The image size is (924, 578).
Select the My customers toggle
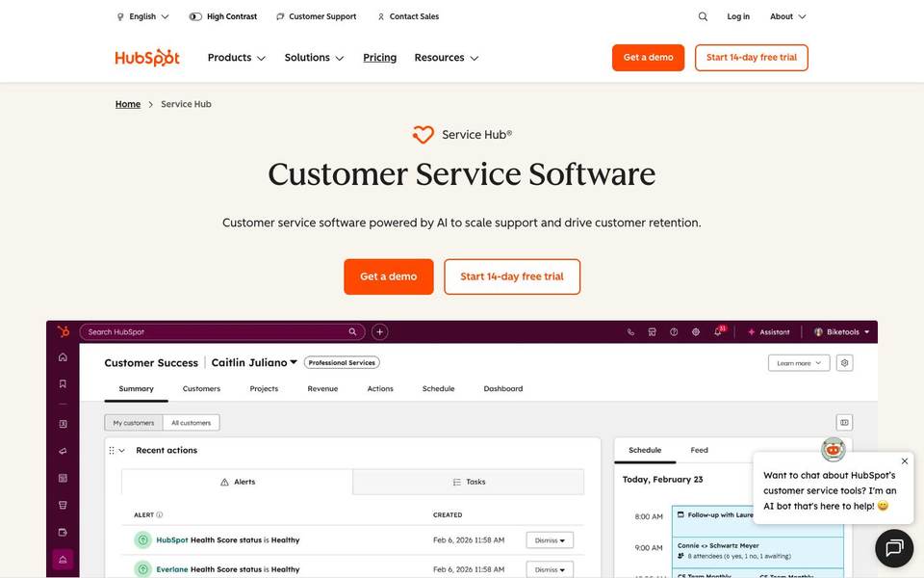pyautogui.click(x=134, y=423)
